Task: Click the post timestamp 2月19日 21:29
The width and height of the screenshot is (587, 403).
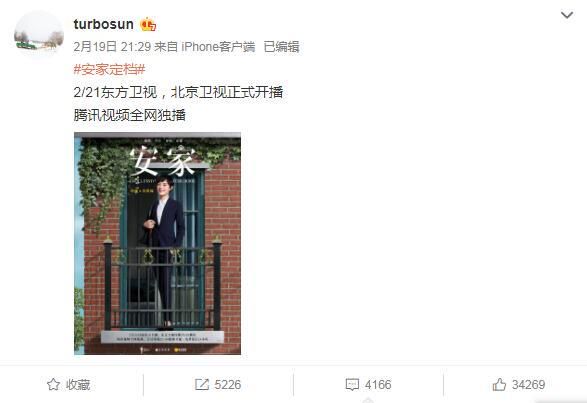Action: coord(112,47)
